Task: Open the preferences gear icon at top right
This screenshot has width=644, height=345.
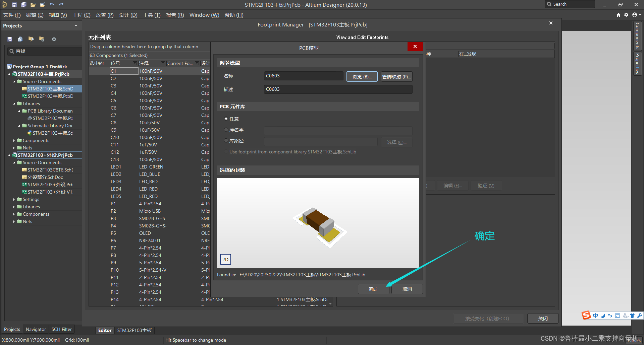Action: click(626, 15)
